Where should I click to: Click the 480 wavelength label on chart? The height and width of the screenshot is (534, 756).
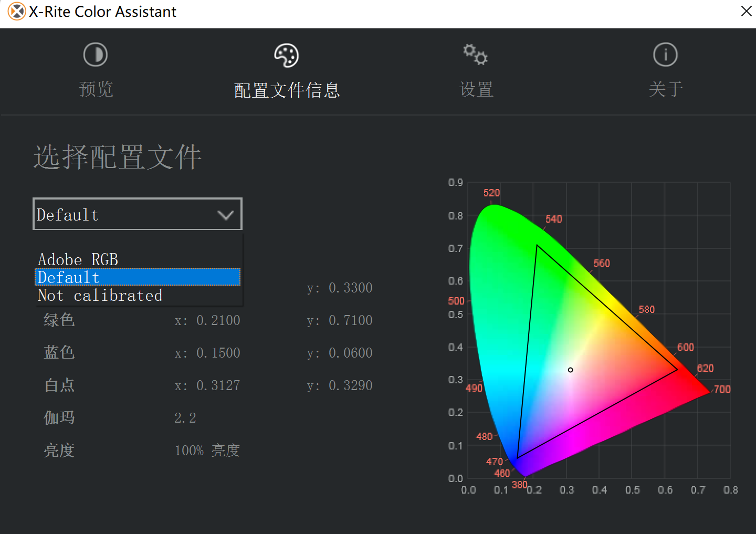pos(484,436)
